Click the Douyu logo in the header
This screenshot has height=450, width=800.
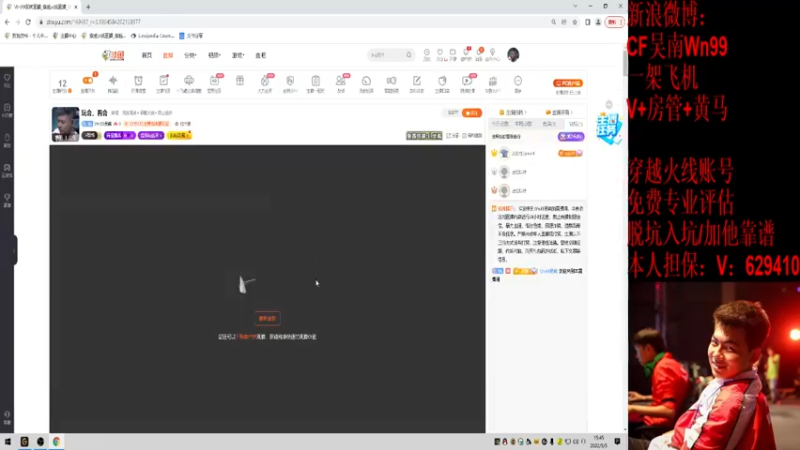point(113,55)
